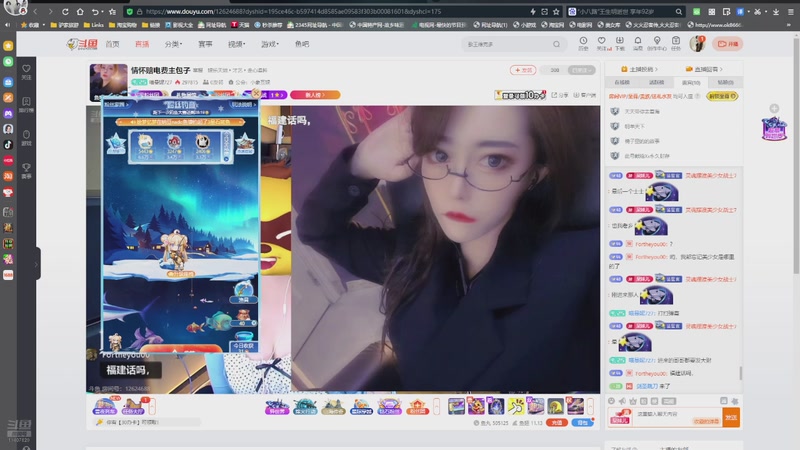Image resolution: width=800 pixels, height=450 pixels.
Task: Open 分享 share link above video
Action: 559,95
